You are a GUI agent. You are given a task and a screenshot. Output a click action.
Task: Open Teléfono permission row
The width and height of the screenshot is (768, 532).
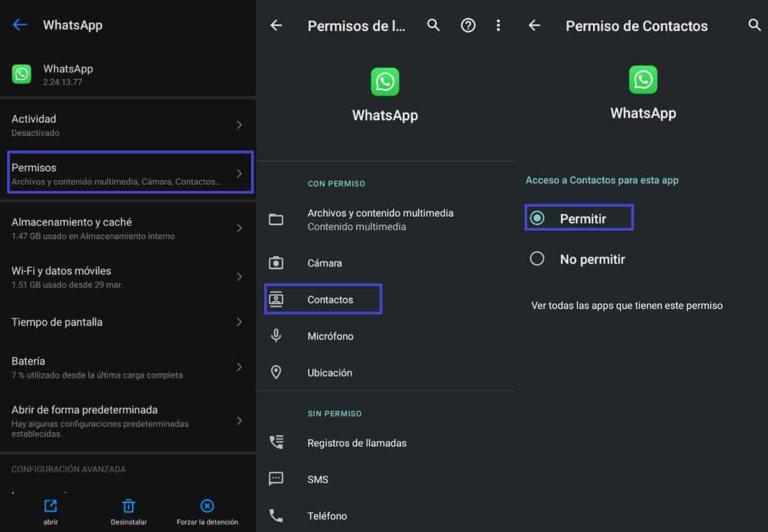pyautogui.click(x=385, y=515)
